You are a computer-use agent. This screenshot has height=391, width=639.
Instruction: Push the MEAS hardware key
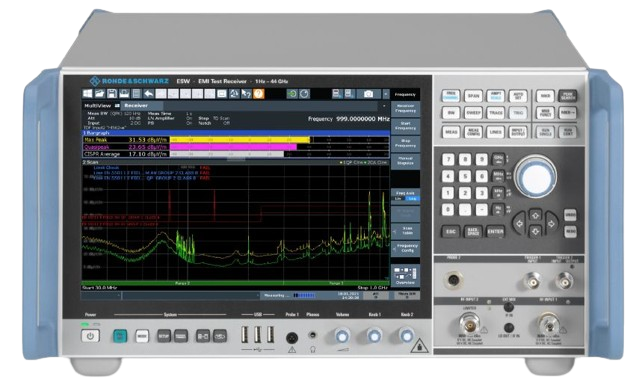pyautogui.click(x=450, y=132)
